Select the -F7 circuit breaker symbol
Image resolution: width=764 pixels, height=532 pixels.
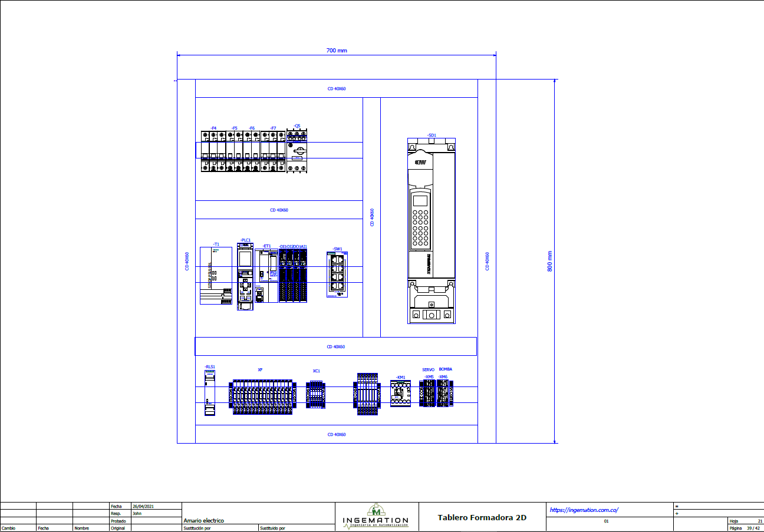[x=273, y=151]
